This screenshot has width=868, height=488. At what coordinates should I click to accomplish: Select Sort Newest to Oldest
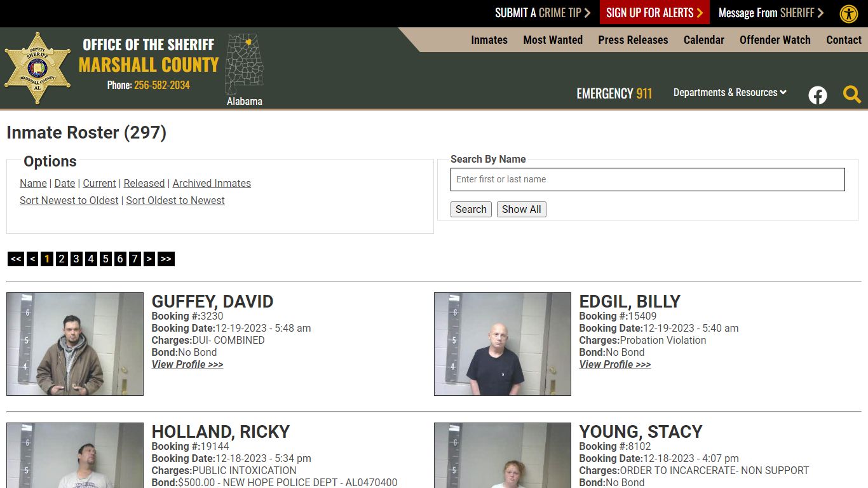(69, 200)
